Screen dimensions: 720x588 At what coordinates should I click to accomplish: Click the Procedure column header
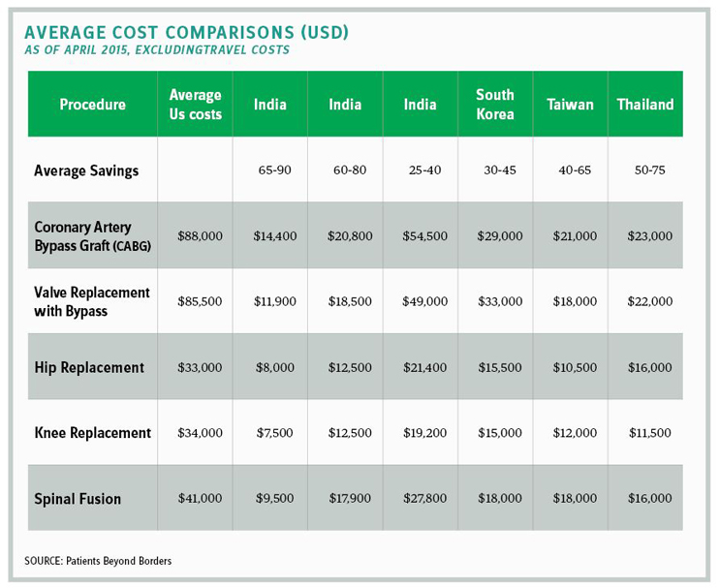pos(92,105)
